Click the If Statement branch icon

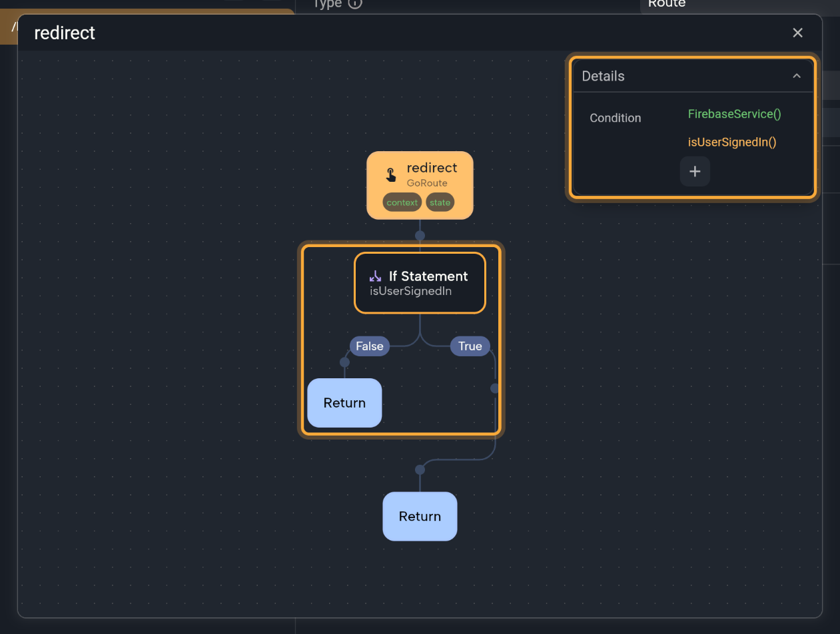pos(376,276)
